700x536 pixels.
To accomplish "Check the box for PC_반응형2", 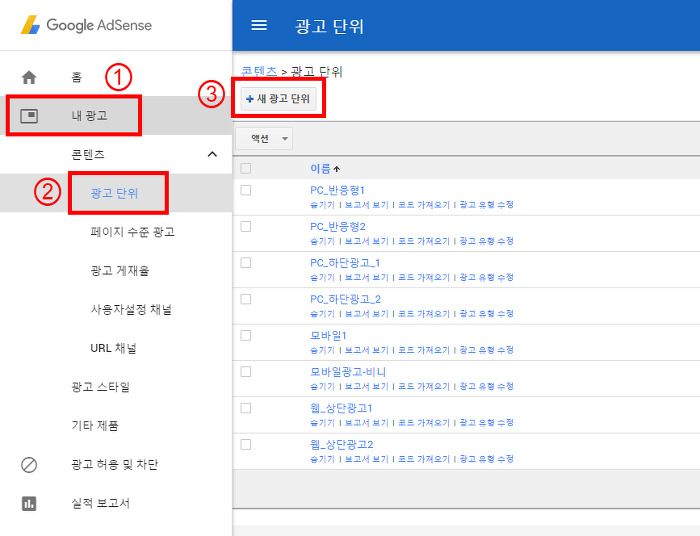I will [246, 226].
